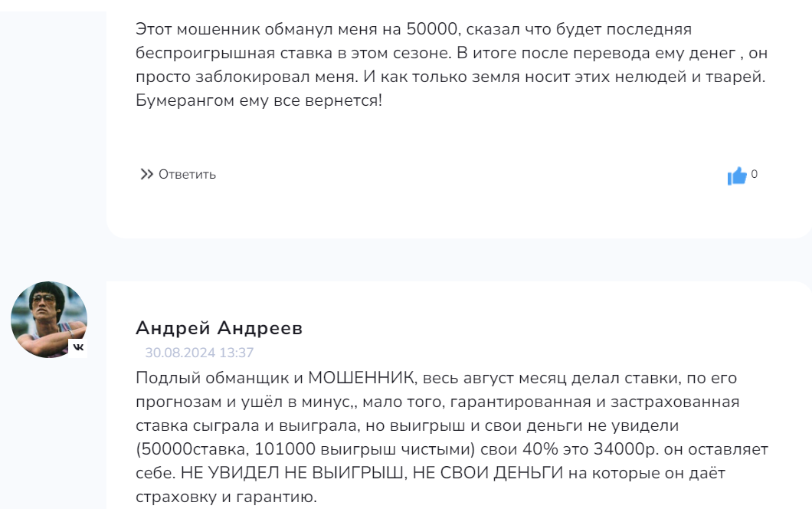Click Андрей Андреев's profile picture
Image resolution: width=812 pixels, height=509 pixels.
(49, 317)
